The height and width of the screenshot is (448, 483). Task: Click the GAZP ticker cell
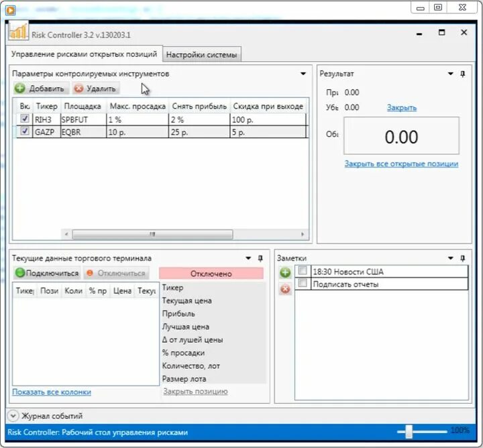click(x=47, y=132)
